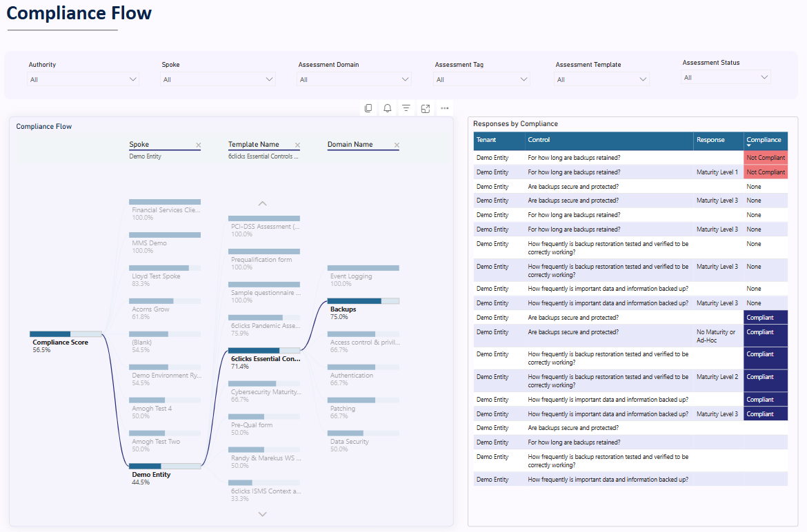This screenshot has height=532, width=807.
Task: Expand the Assessment Status dropdown
Action: (726, 78)
